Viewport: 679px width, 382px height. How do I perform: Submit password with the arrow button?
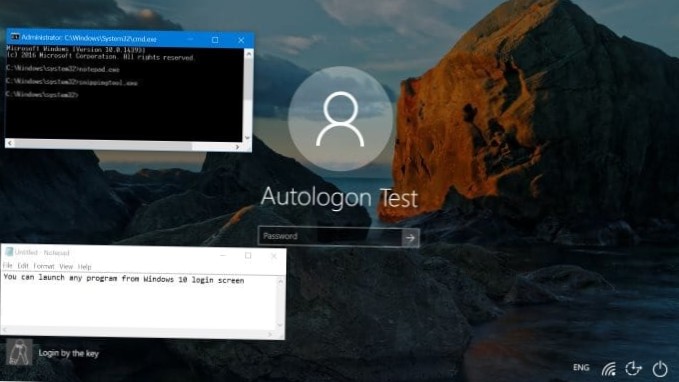(411, 237)
